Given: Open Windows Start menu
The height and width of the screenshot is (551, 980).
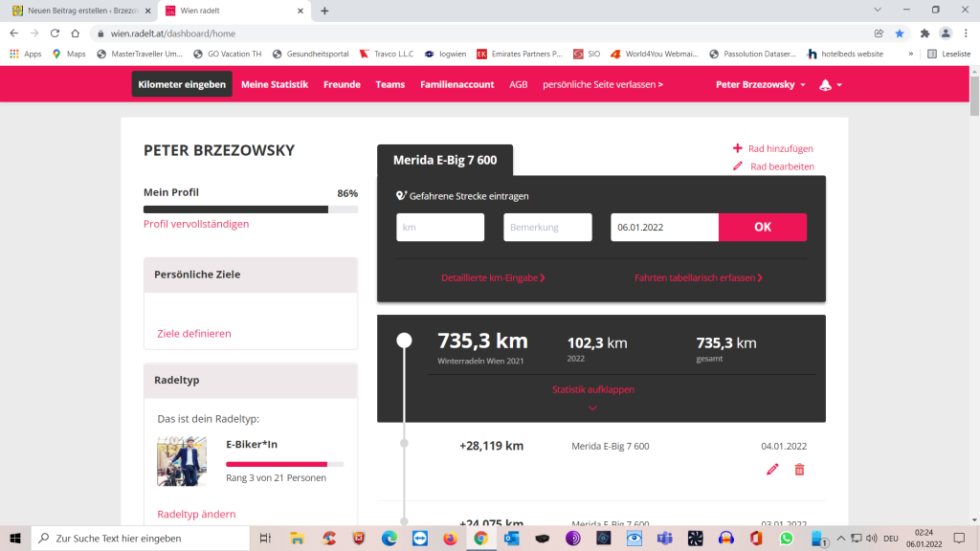Looking at the screenshot, I should [x=15, y=538].
